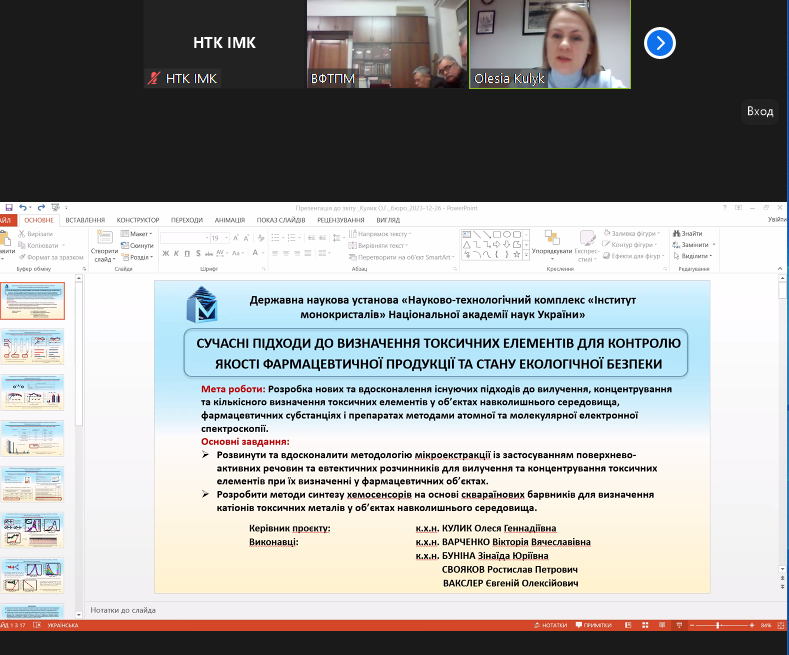This screenshot has width=789, height=655.
Task: Click the Undo arrow icon
Action: [x=22, y=207]
